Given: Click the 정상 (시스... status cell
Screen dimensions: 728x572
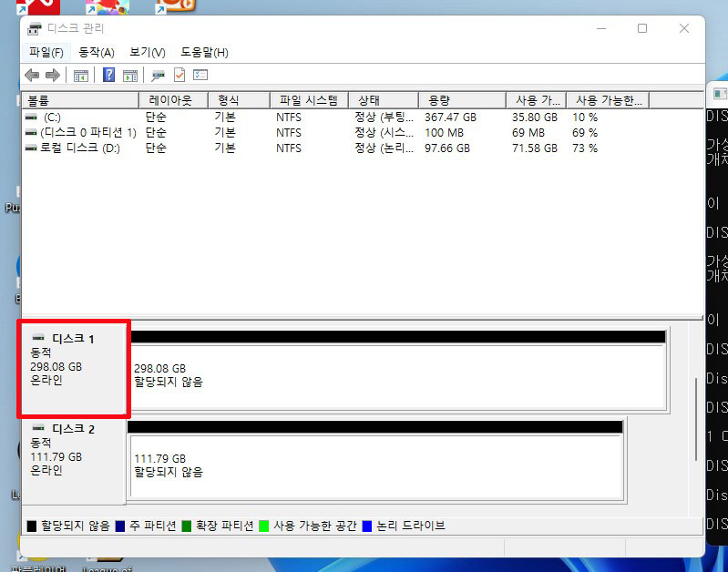Looking at the screenshot, I should point(384,133).
